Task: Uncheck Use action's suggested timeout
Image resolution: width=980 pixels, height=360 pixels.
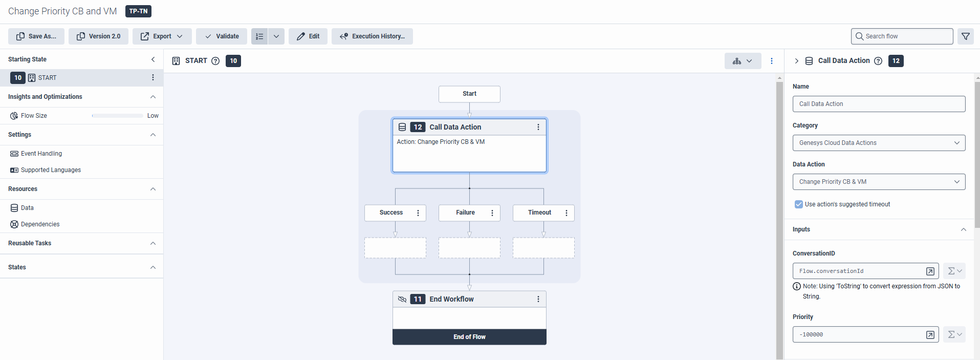Action: [x=798, y=204]
